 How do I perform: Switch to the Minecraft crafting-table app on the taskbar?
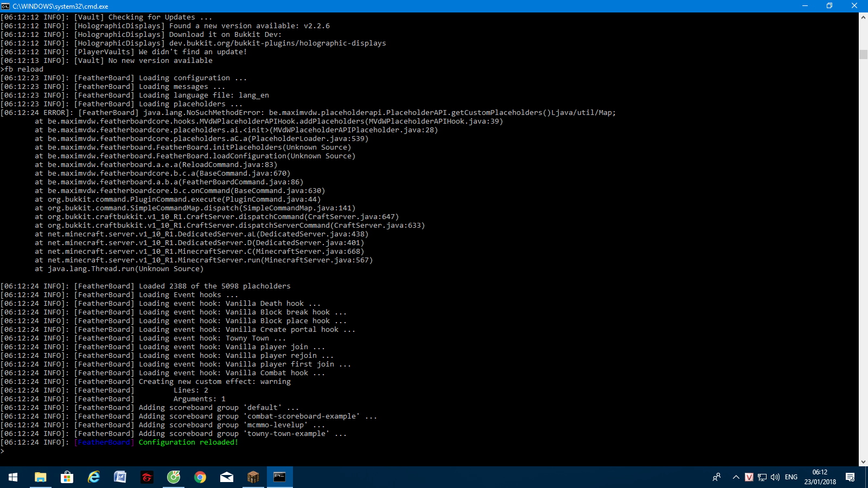253,477
